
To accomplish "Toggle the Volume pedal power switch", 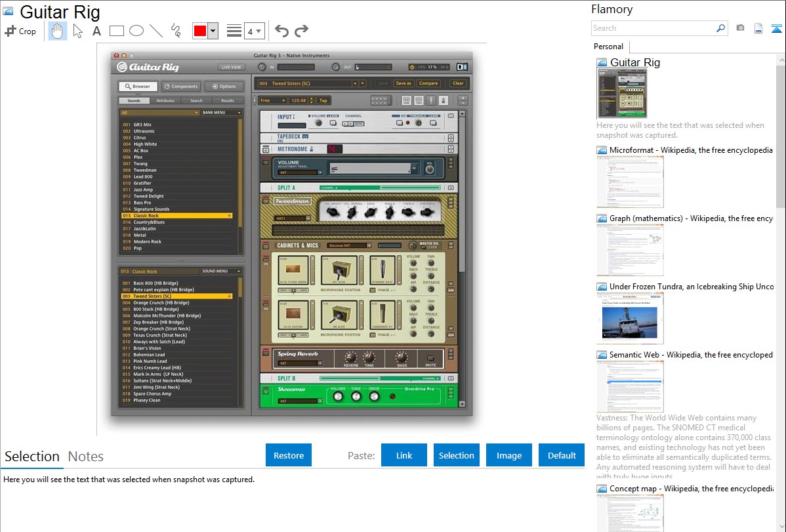I will click(266, 162).
